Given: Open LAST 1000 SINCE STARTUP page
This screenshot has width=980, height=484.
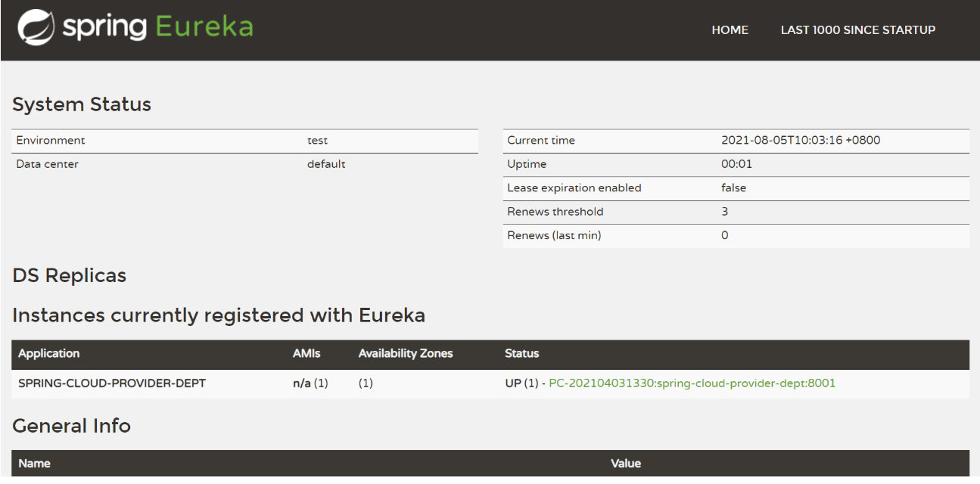Looking at the screenshot, I should (858, 30).
